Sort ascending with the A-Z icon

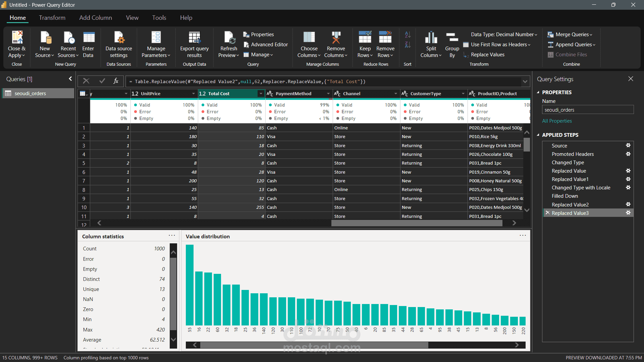pyautogui.click(x=408, y=35)
